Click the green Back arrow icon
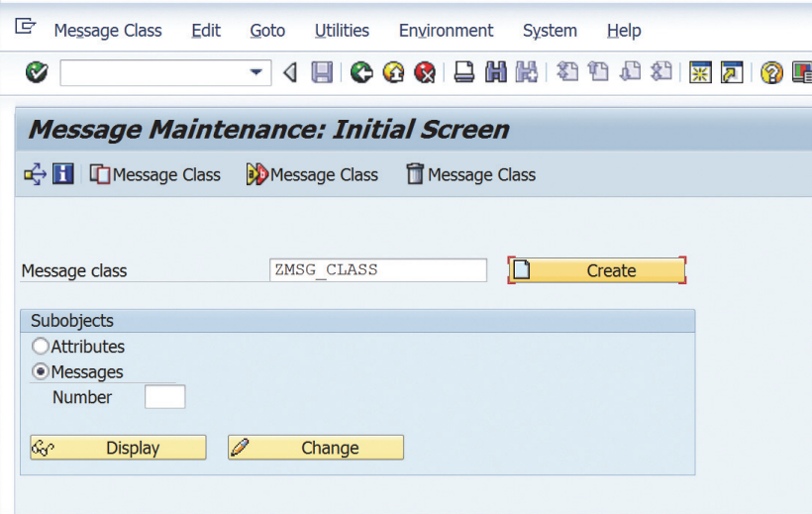Viewport: 812px width, 514px height. [361, 72]
